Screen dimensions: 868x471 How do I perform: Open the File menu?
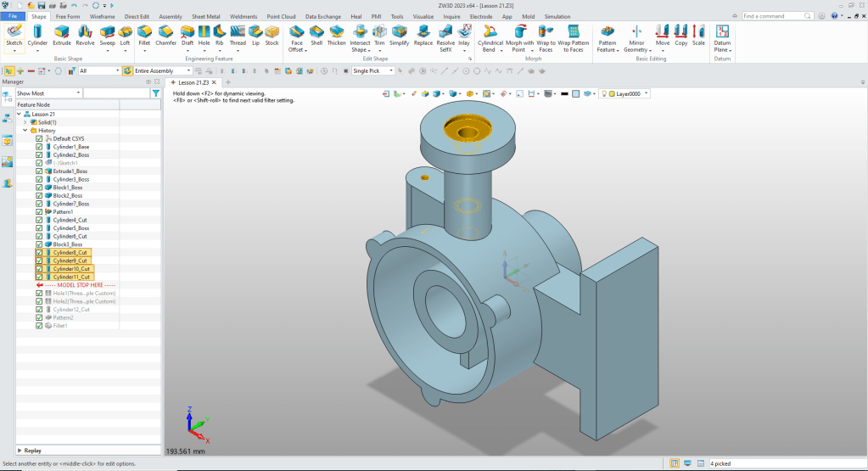[x=14, y=16]
